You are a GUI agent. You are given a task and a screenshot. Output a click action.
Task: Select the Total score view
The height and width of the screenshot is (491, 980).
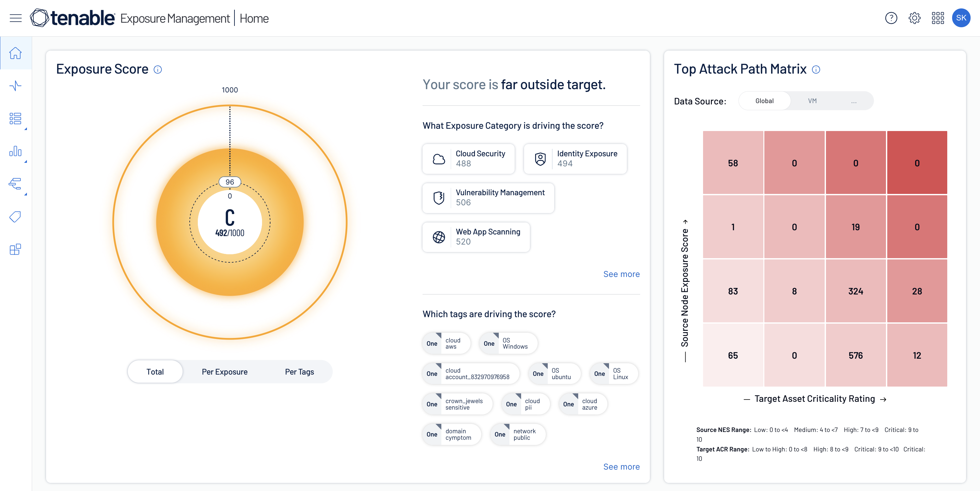point(155,372)
